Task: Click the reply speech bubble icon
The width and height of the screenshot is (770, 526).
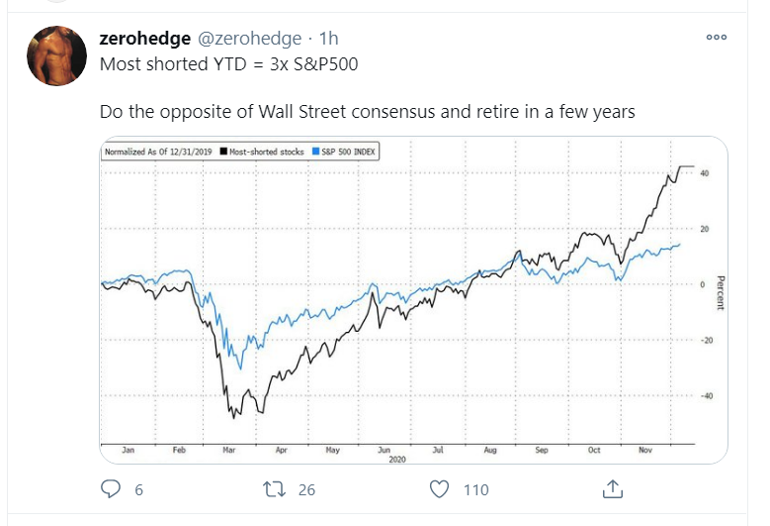Action: (x=114, y=489)
